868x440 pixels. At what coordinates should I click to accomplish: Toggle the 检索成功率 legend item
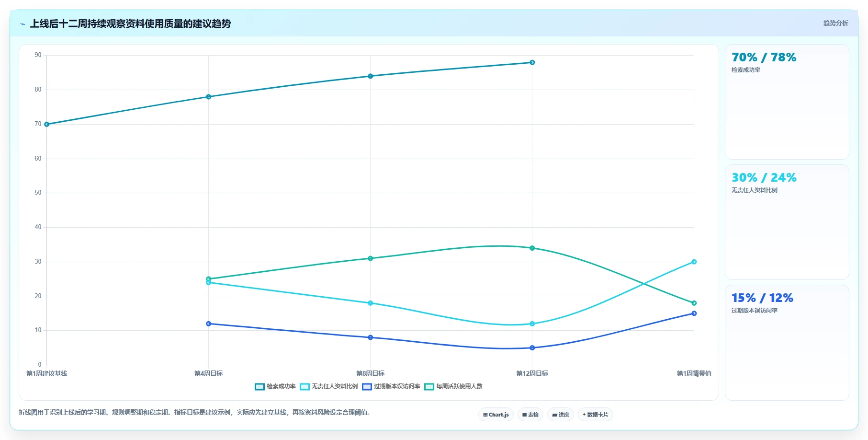point(275,386)
